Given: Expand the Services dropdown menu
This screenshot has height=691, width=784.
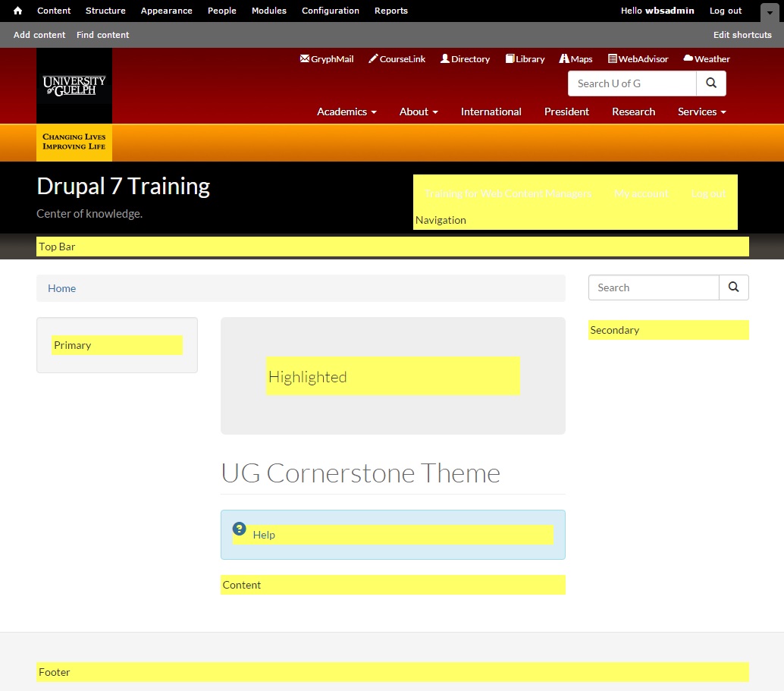Looking at the screenshot, I should tap(701, 112).
